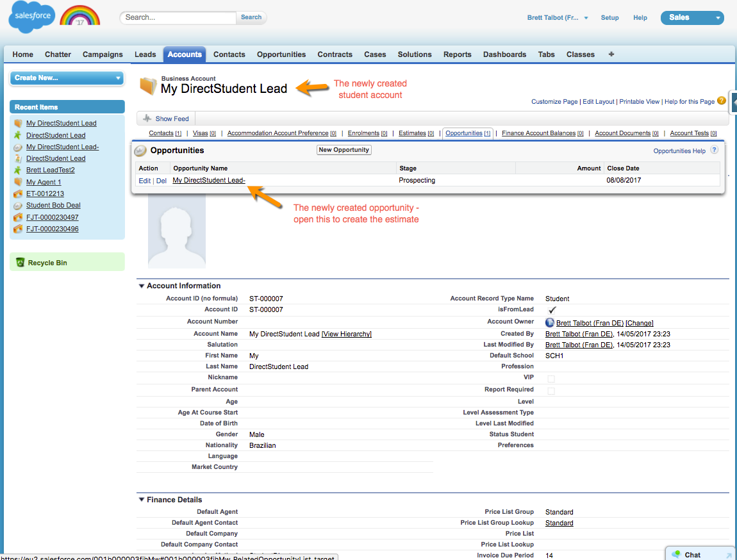Screen dimensions: 737x560
Task: Switch to the Contacts tab
Action: [229, 54]
